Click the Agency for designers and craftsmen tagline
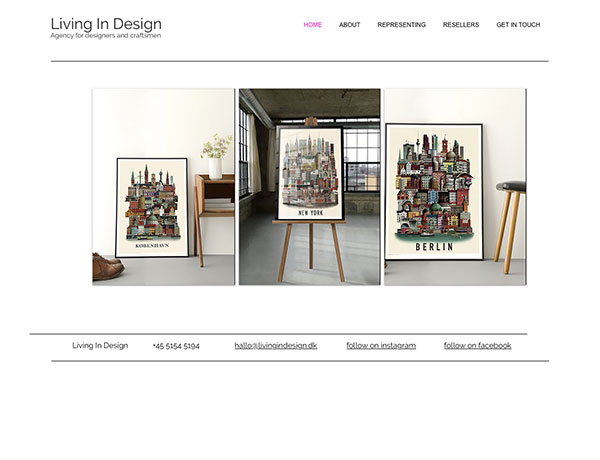Image resolution: width=600 pixels, height=460 pixels. click(106, 36)
